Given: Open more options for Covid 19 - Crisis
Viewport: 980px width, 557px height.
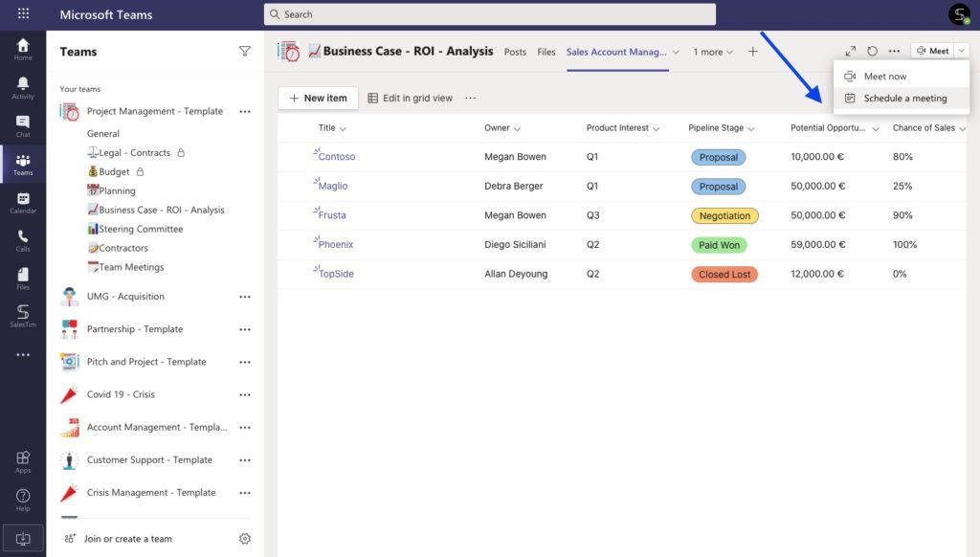Looking at the screenshot, I should pos(245,394).
